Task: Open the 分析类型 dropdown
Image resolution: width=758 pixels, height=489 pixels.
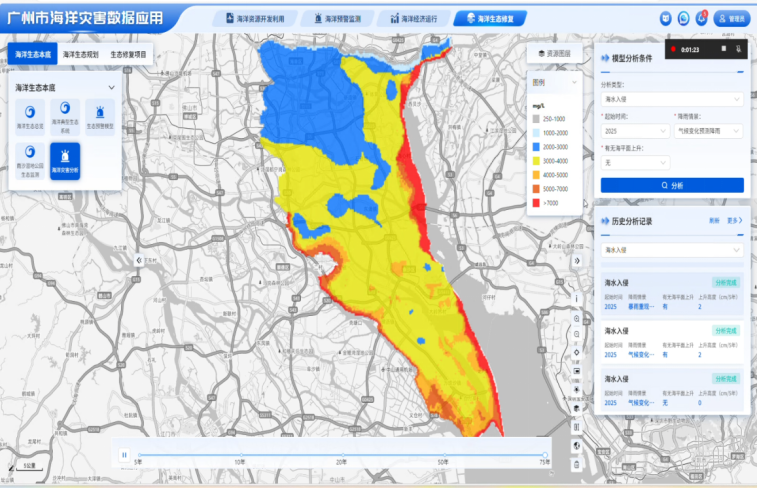Action: [x=671, y=100]
